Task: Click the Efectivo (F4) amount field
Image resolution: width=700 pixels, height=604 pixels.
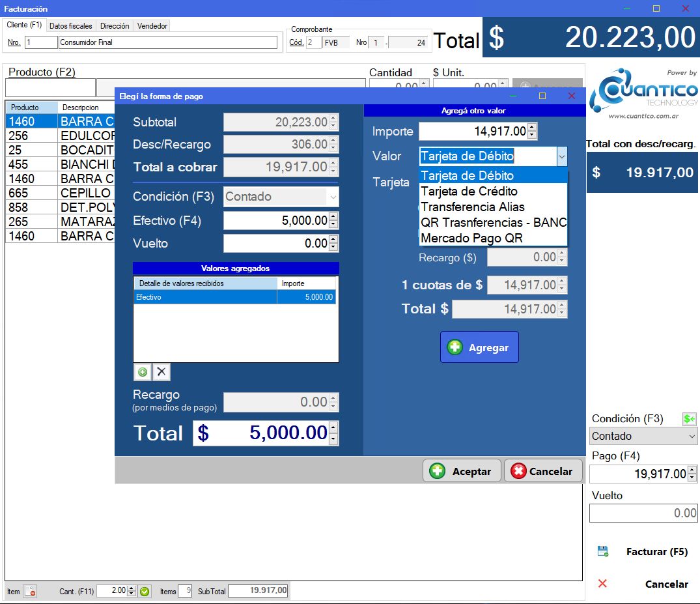Action: click(276, 221)
